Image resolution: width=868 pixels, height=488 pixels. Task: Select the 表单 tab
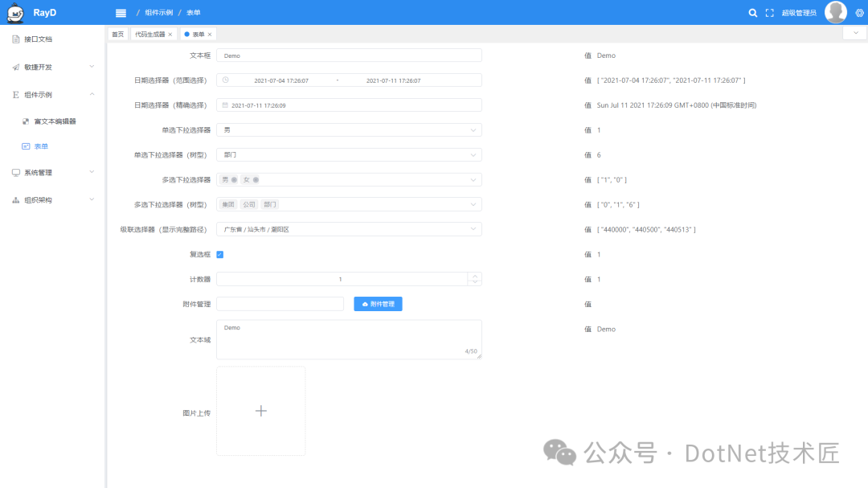coord(199,35)
